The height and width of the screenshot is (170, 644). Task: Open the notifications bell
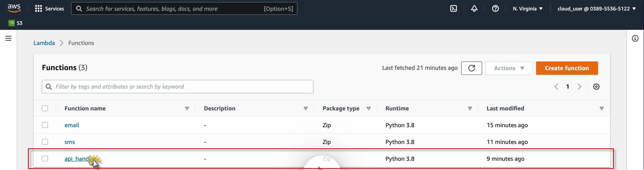click(x=474, y=9)
